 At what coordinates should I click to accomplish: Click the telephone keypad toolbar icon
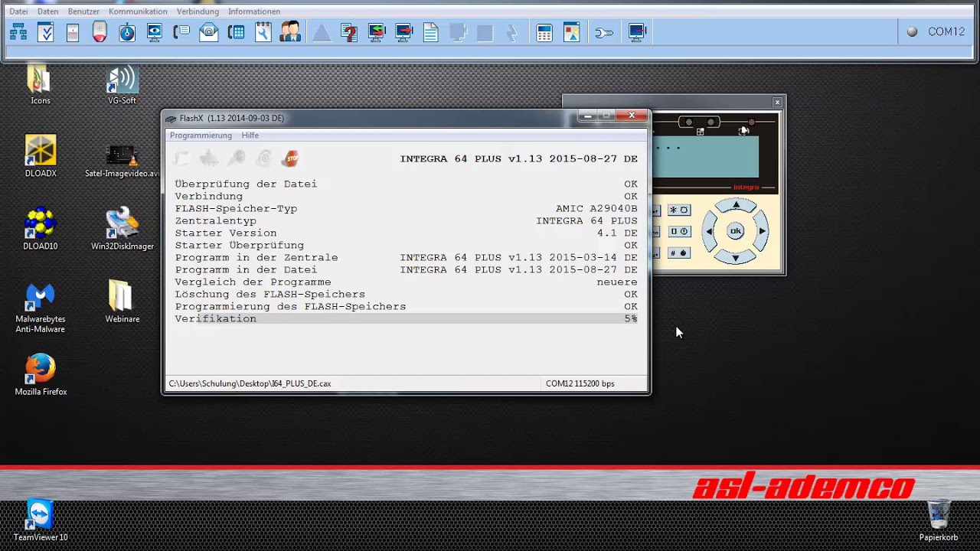[x=237, y=32]
